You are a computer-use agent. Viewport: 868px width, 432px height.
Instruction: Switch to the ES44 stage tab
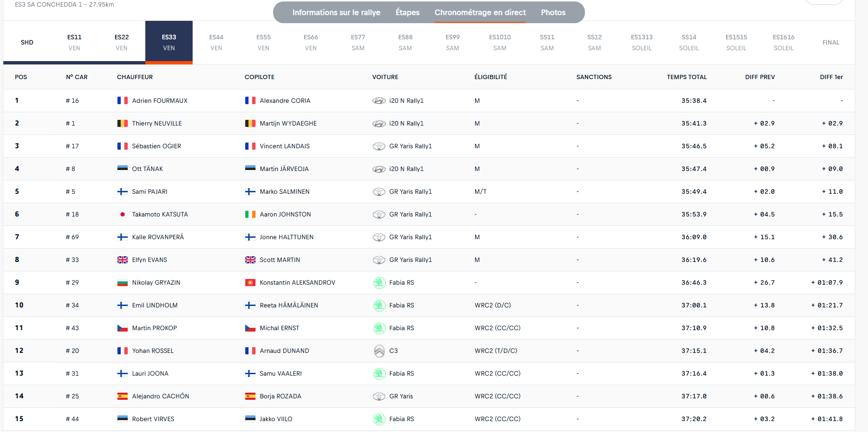216,42
